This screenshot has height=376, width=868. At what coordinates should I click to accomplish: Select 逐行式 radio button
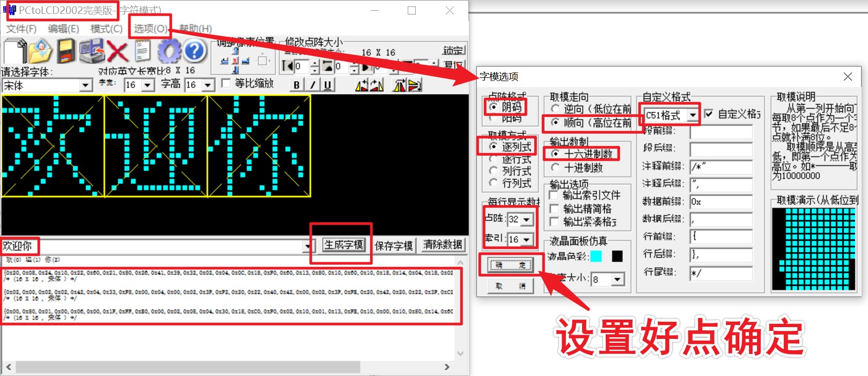494,159
